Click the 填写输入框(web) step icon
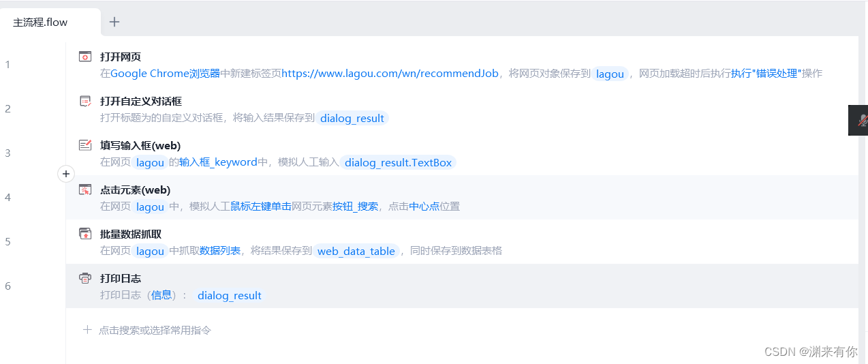This screenshot has width=868, height=364. [85, 145]
